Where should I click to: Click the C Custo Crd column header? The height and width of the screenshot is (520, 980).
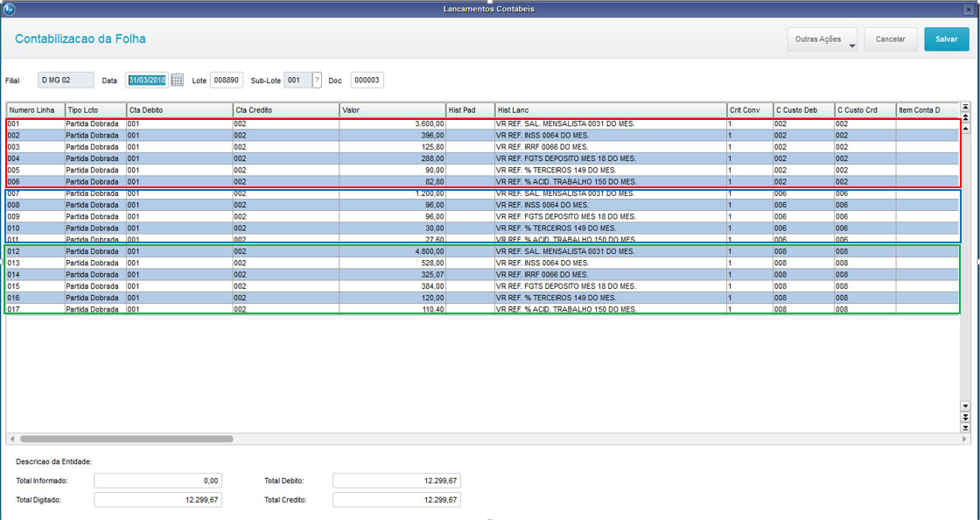pos(865,110)
